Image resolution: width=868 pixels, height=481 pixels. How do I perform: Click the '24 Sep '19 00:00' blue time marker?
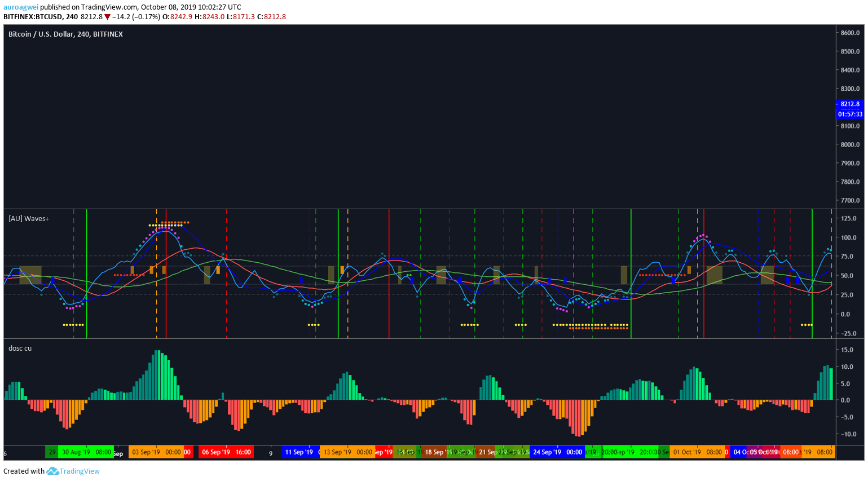557,452
